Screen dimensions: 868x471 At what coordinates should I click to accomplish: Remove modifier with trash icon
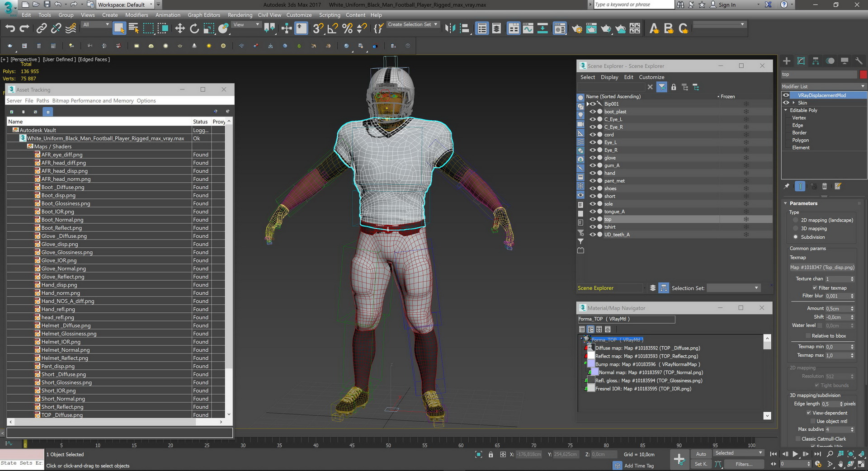point(825,186)
